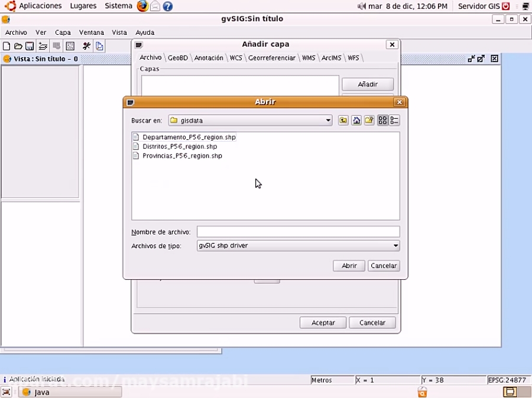Screen dimensions: 532x398
Task: Select Departamento_P56_region.shp file
Action: click(189, 137)
